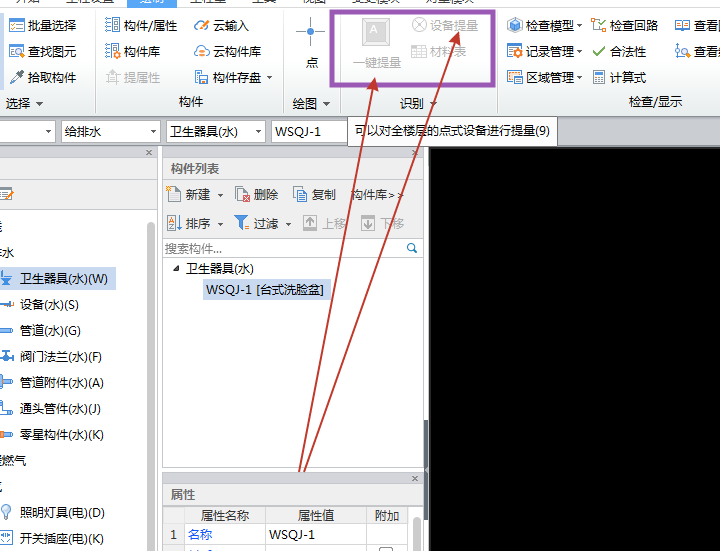Image resolution: width=720 pixels, height=551 pixels.
Task: Click 复制 copy component button
Action: 314,195
